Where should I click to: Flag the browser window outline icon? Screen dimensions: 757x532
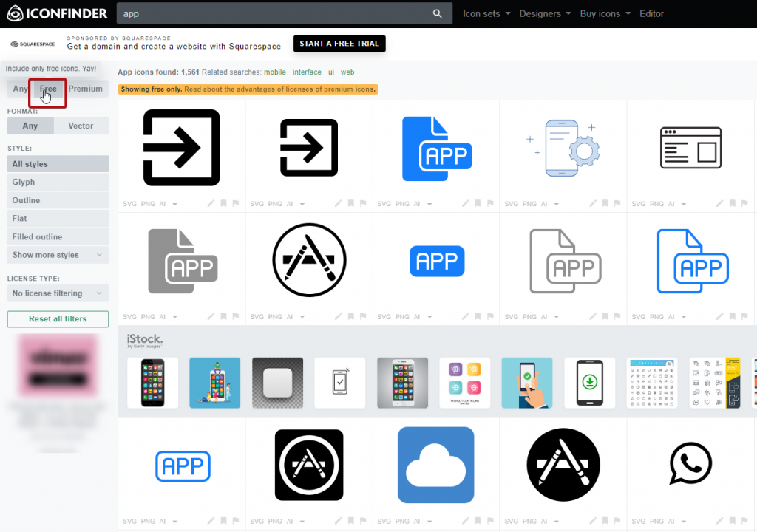(x=744, y=203)
